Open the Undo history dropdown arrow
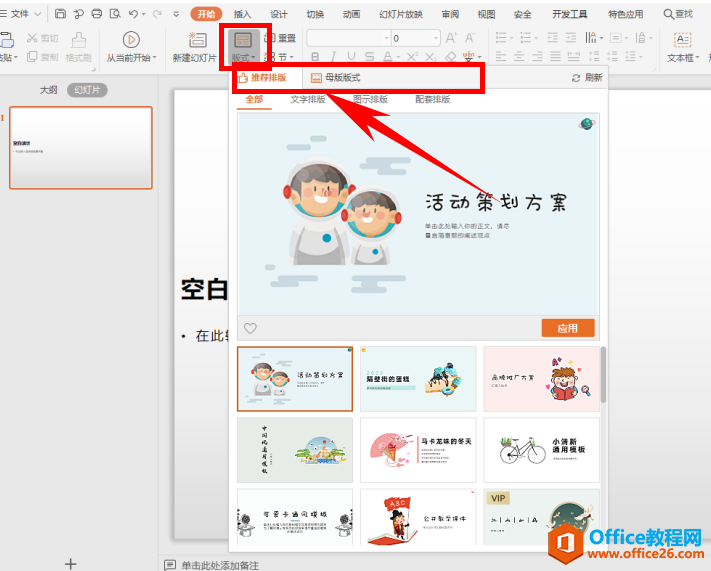This screenshot has width=711, height=571. click(x=143, y=15)
